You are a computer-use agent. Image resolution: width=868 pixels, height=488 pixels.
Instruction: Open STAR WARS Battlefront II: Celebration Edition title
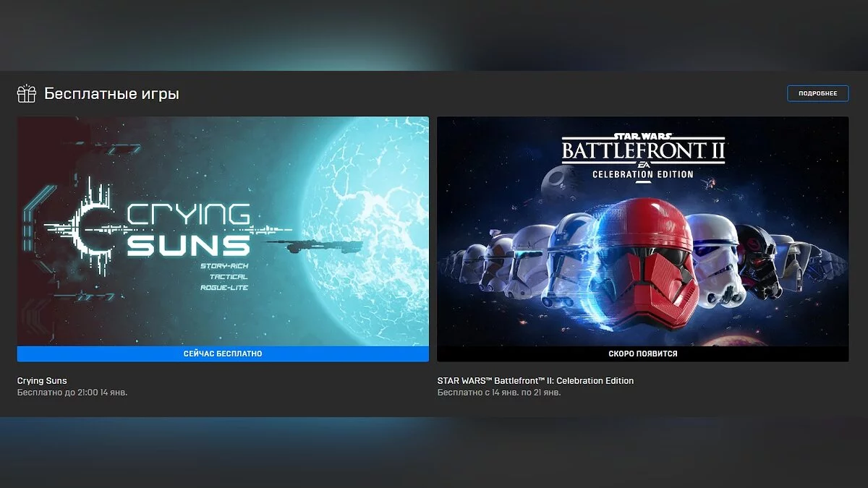click(535, 381)
